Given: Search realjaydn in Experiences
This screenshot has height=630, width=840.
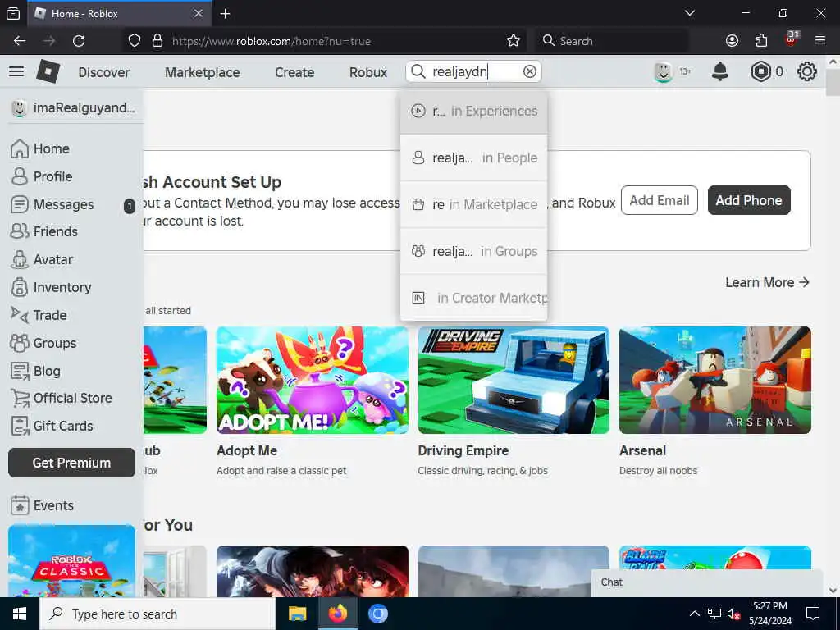Looking at the screenshot, I should [x=473, y=111].
